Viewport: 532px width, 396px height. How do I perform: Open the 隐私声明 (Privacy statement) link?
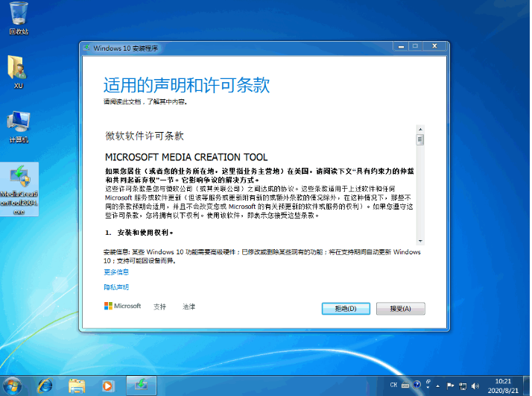(x=116, y=287)
